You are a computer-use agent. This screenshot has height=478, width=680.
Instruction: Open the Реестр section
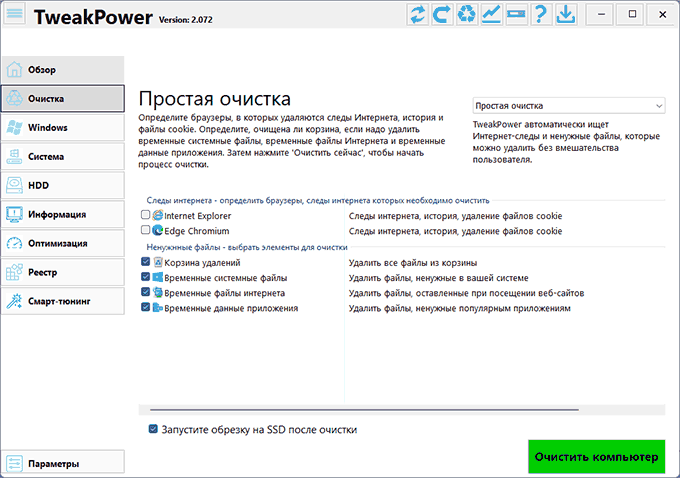click(x=63, y=272)
